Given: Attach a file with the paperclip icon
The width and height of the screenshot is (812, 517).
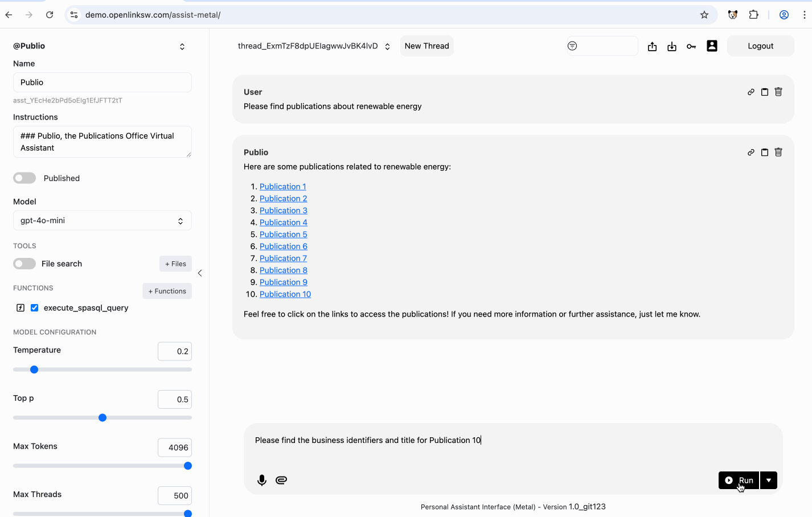Looking at the screenshot, I should pyautogui.click(x=281, y=480).
